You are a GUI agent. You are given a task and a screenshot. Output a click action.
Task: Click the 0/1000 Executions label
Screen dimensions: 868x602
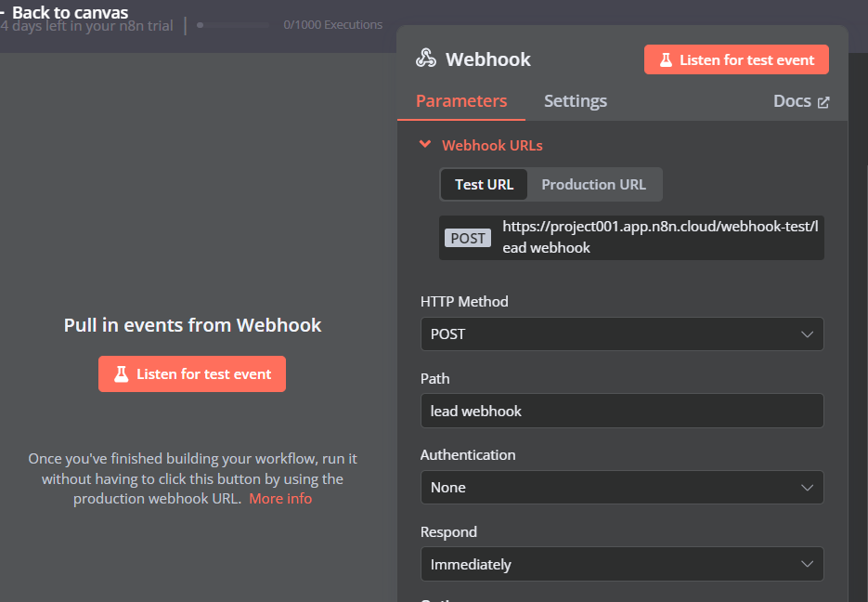coord(332,25)
